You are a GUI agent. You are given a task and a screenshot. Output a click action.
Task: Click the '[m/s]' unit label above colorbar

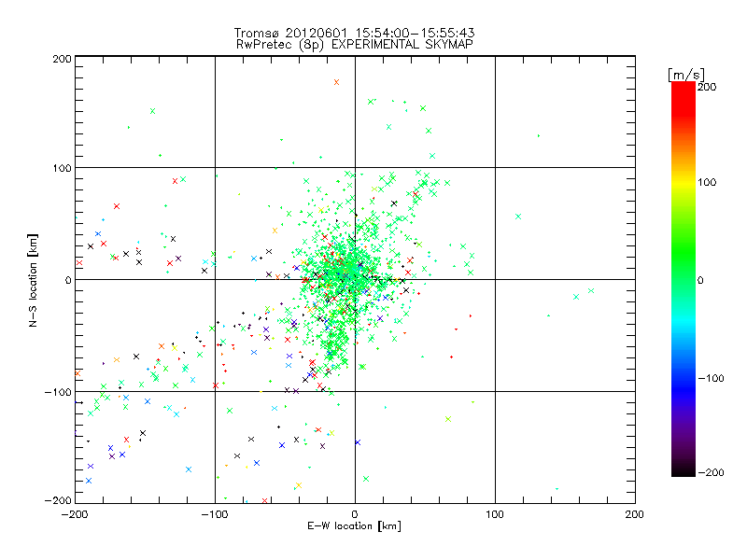(685, 75)
